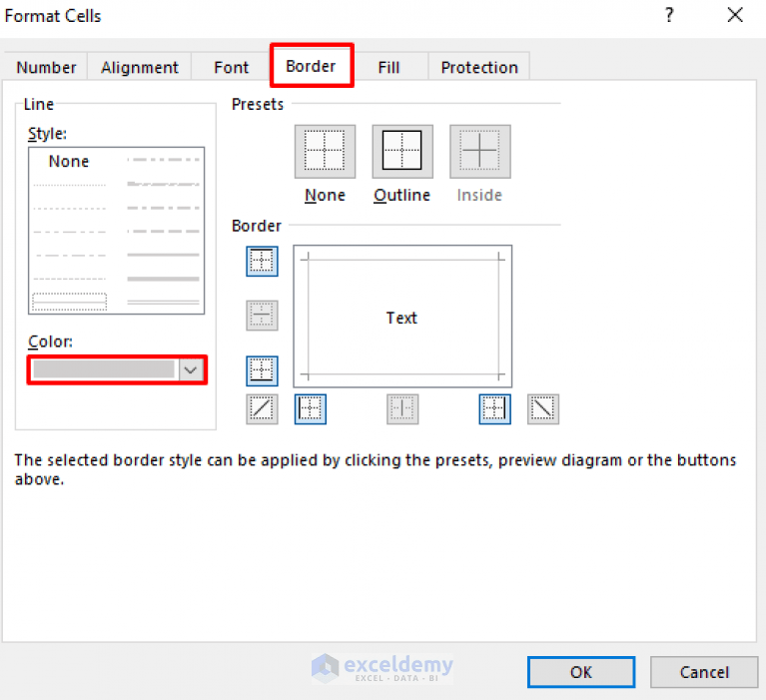Apply the inside horizontal border button
Viewport: 766px width, 700px height.
262,316
